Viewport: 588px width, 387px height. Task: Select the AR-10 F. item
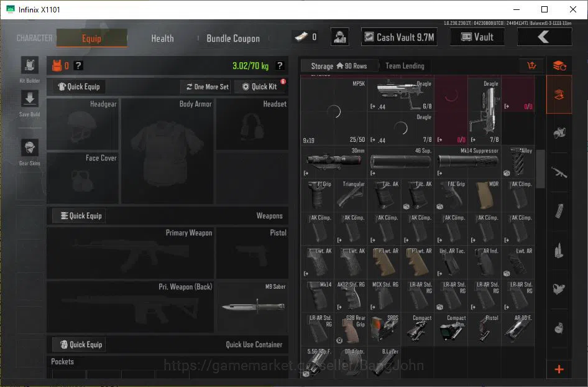[518, 329]
